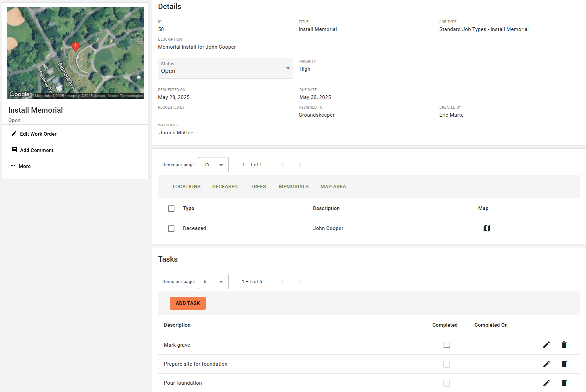The height and width of the screenshot is (392, 586).
Task: Open the MAP AREA tab
Action: pos(333,187)
